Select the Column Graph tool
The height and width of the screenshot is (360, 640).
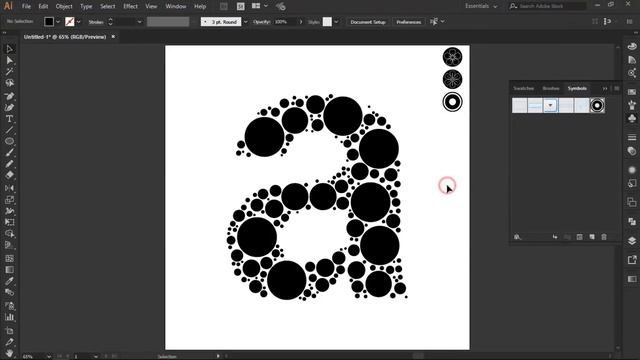[x=9, y=317]
